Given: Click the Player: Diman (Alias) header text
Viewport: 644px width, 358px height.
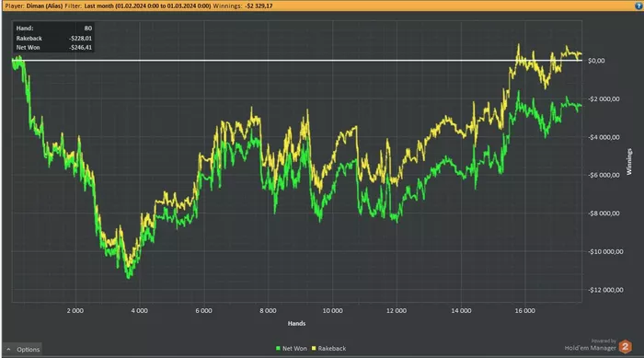Looking at the screenshot, I should point(34,6).
